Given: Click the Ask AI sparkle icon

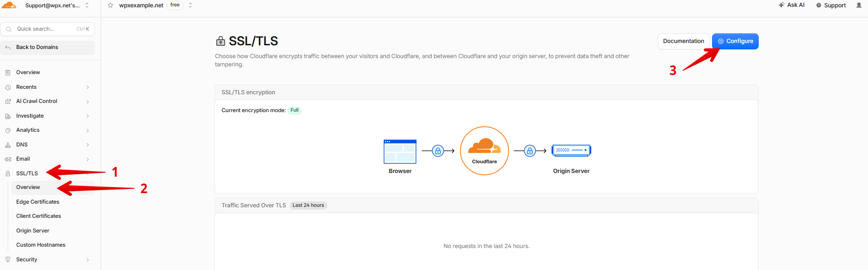Looking at the screenshot, I should click(782, 5).
